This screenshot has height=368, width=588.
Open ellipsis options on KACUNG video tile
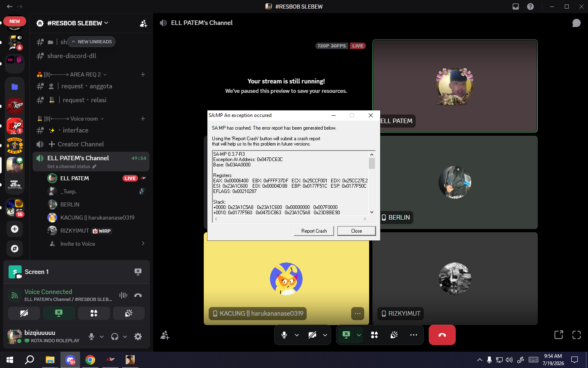pyautogui.click(x=358, y=314)
